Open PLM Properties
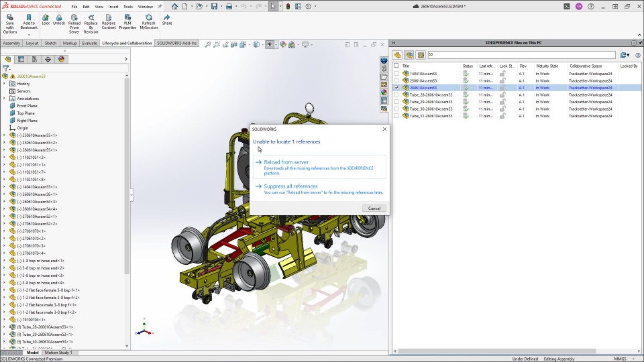This screenshot has height=362, width=644. click(x=127, y=21)
